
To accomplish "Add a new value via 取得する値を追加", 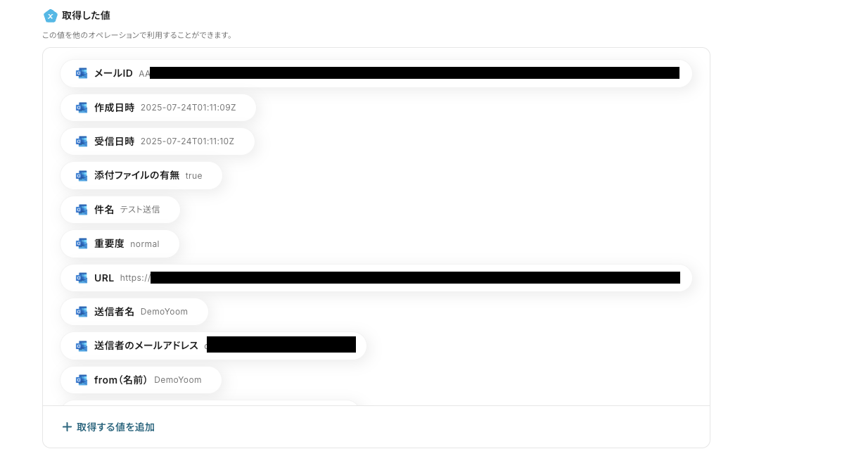I will 108,427.
